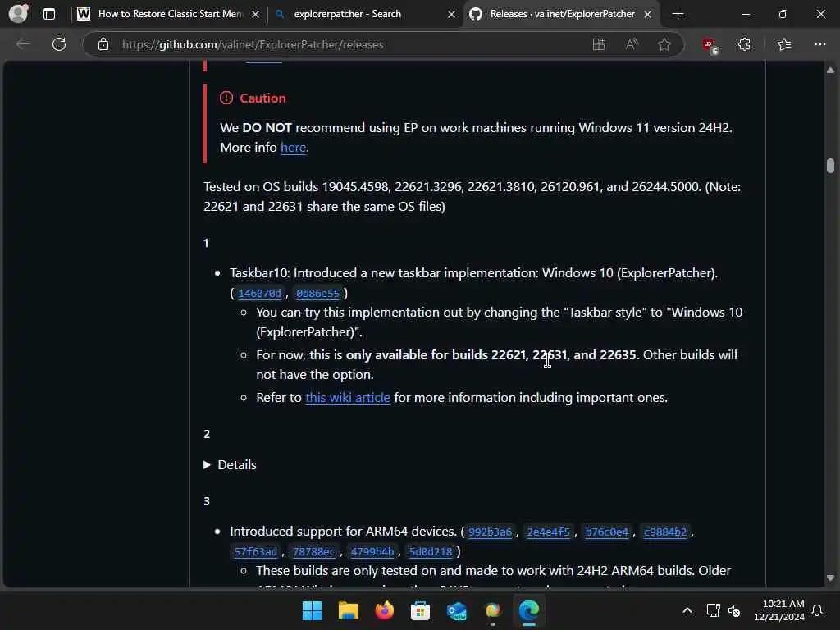Open commit 5d0d218
The width and height of the screenshot is (840, 630).
(x=431, y=551)
